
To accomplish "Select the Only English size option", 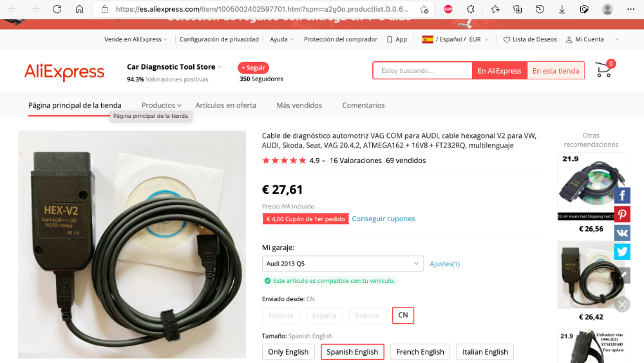I will click(288, 352).
